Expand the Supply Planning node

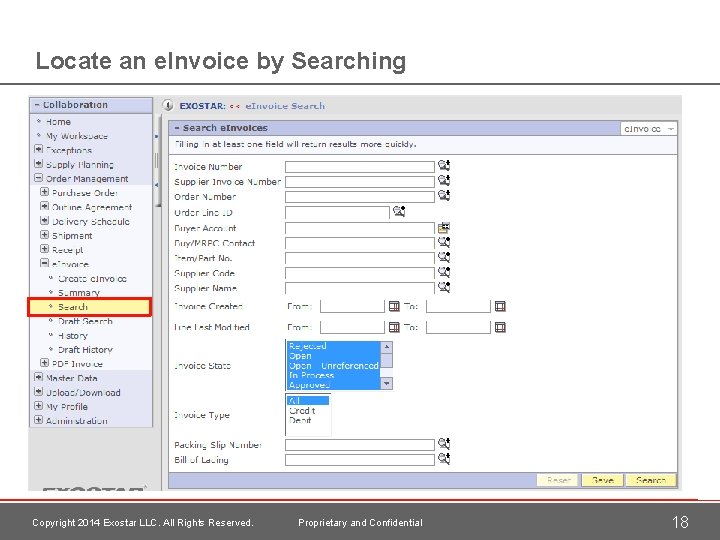pyautogui.click(x=39, y=163)
